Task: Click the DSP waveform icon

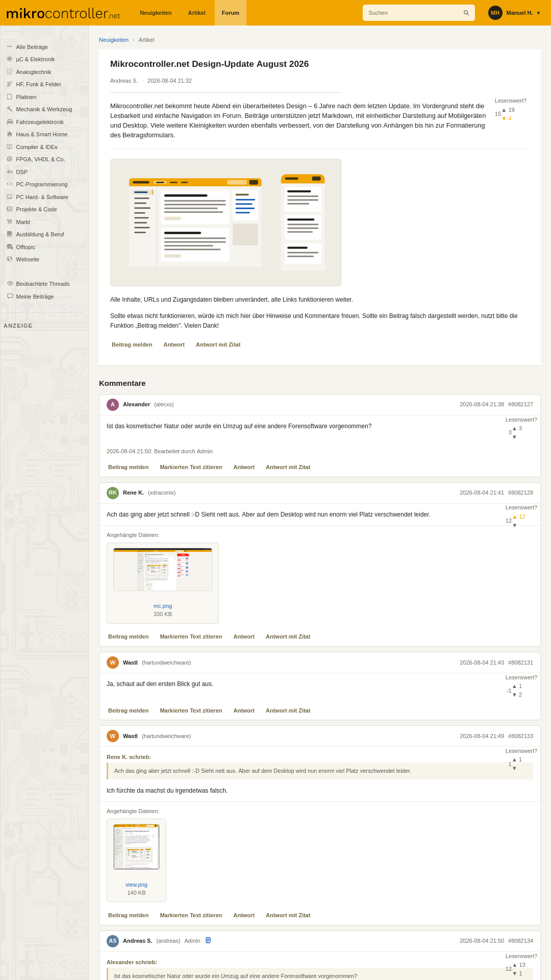Action: [9, 172]
